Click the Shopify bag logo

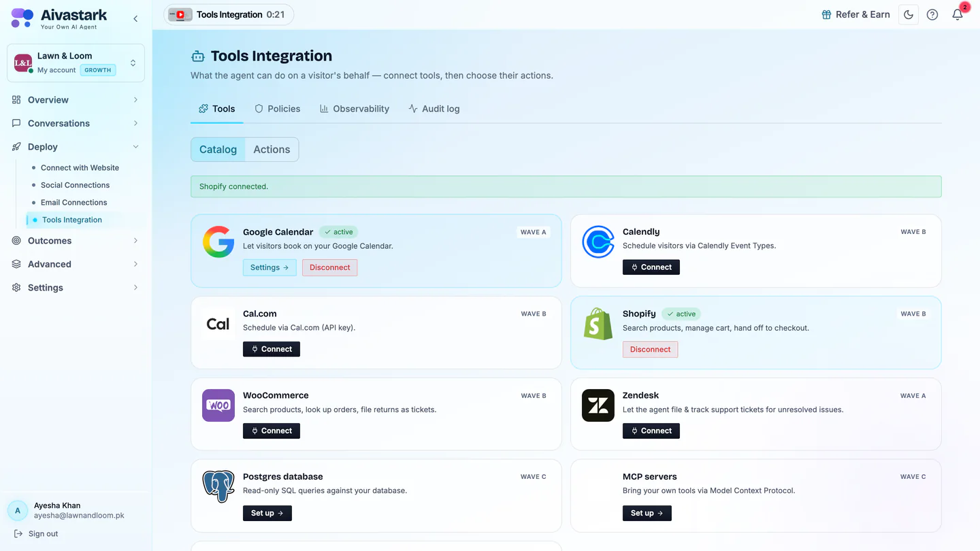click(x=598, y=324)
